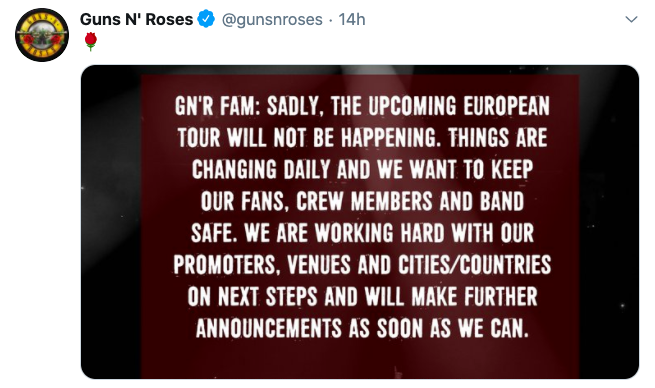
Task: Expand the tweet options chevron menu
Action: (631, 19)
